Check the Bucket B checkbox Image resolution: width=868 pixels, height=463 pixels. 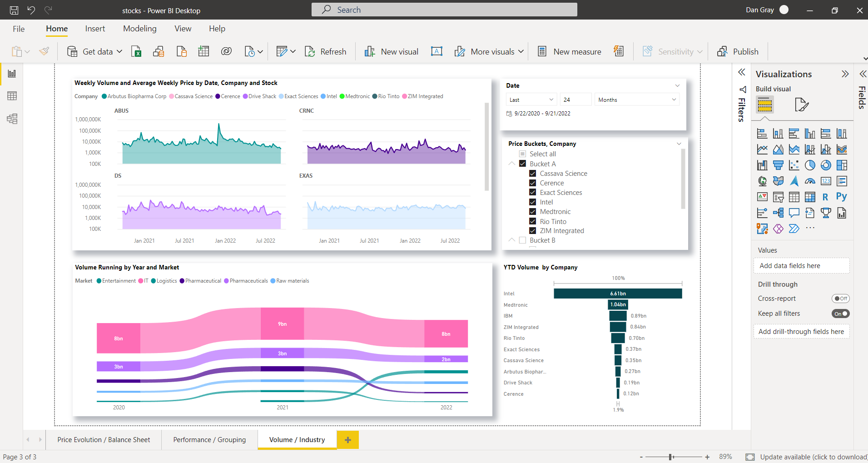coord(522,240)
